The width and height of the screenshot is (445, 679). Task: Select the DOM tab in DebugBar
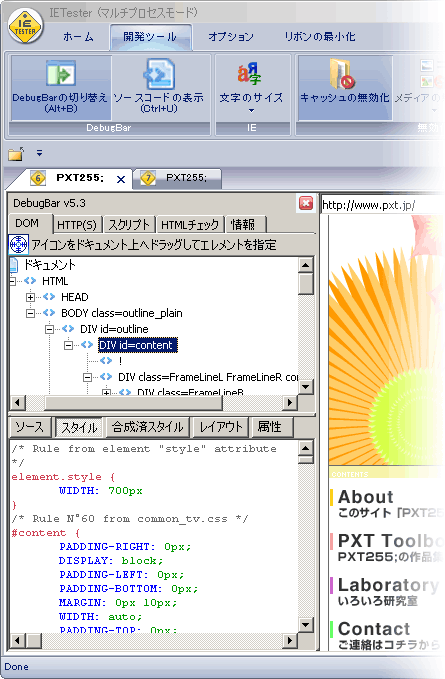coord(27,223)
